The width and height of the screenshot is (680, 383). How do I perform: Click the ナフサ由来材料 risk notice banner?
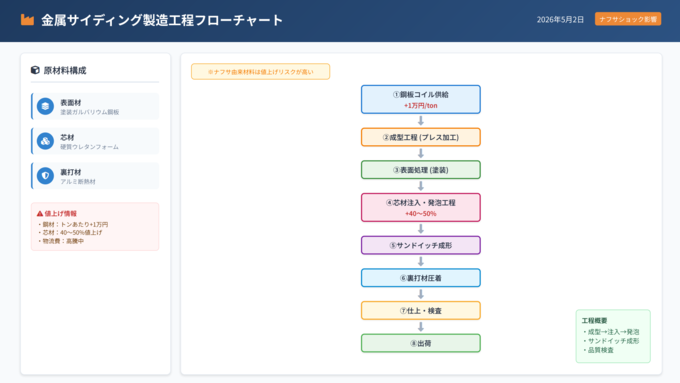coord(260,72)
